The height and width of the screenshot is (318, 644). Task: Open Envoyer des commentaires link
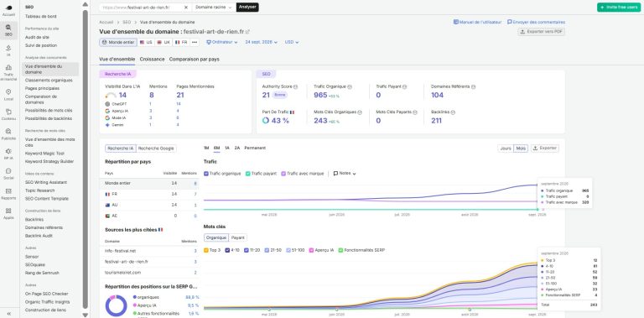click(536, 22)
